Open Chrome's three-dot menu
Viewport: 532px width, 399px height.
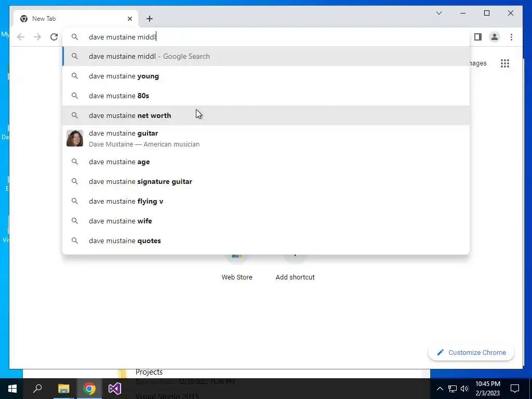511,37
